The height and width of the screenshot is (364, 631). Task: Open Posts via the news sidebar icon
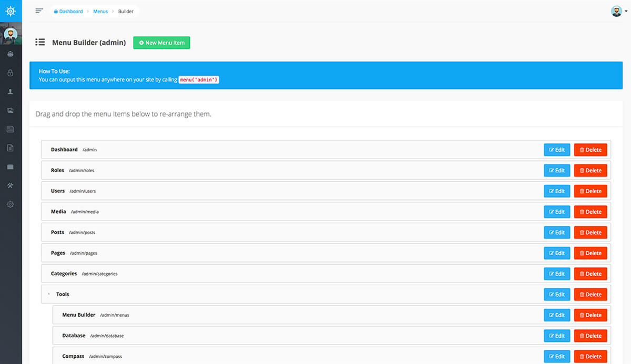(x=11, y=129)
